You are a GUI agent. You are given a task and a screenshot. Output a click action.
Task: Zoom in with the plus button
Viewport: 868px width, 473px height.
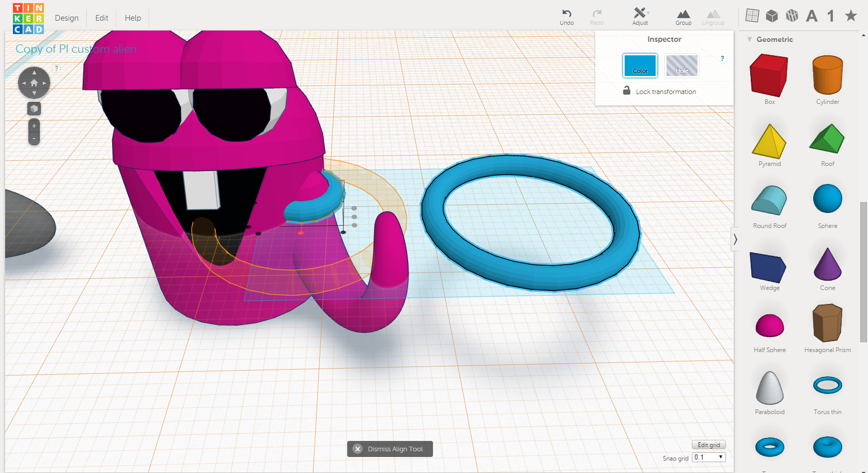pyautogui.click(x=34, y=126)
